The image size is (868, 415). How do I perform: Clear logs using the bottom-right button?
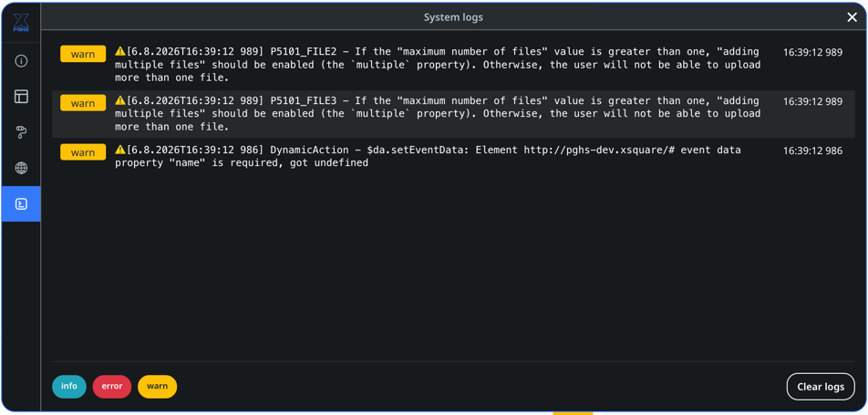coord(821,387)
